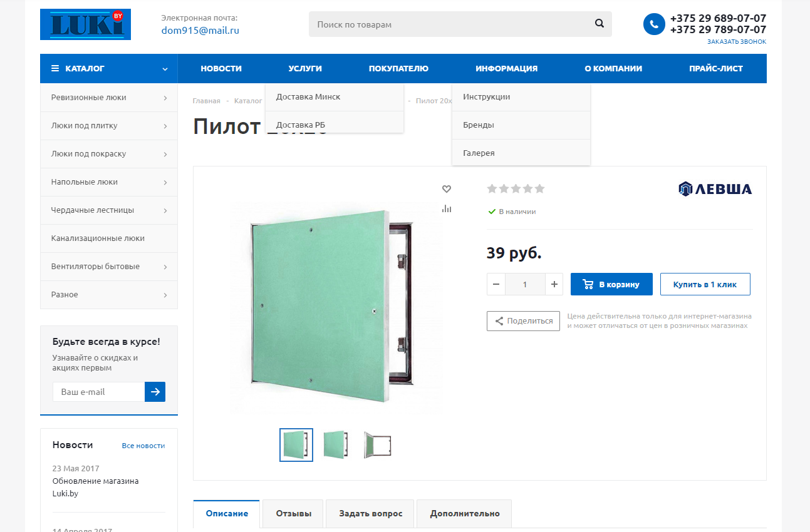Select the second product thumbnail
Image resolution: width=810 pixels, height=532 pixels.
(x=335, y=445)
